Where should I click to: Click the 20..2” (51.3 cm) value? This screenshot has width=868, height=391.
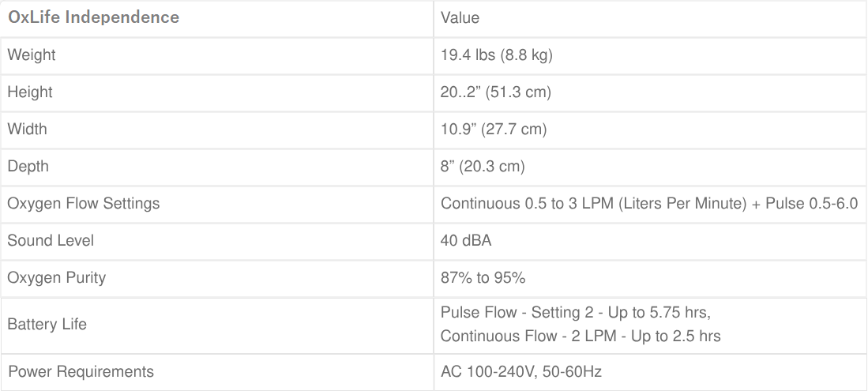coord(495,92)
